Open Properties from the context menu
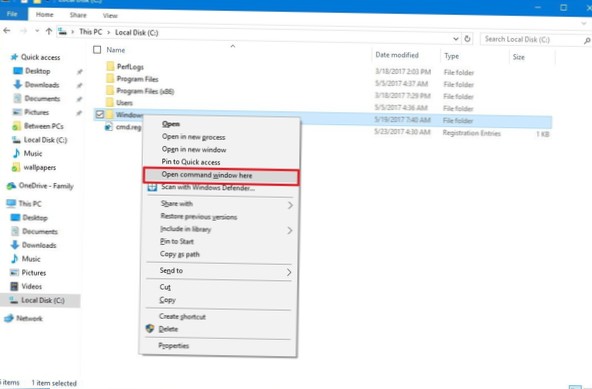This screenshot has height=389, width=592. [174, 346]
